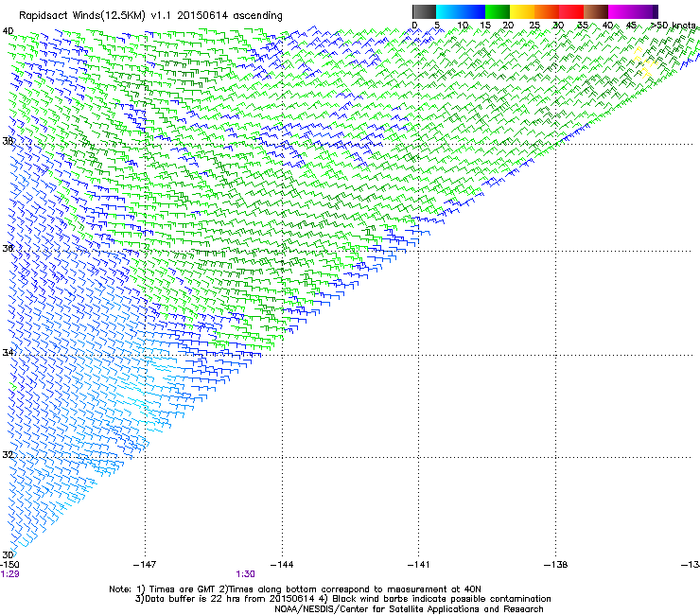Click the word ascending in the title
Image resolution: width=700 pixels, height=615 pixels.
[257, 16]
